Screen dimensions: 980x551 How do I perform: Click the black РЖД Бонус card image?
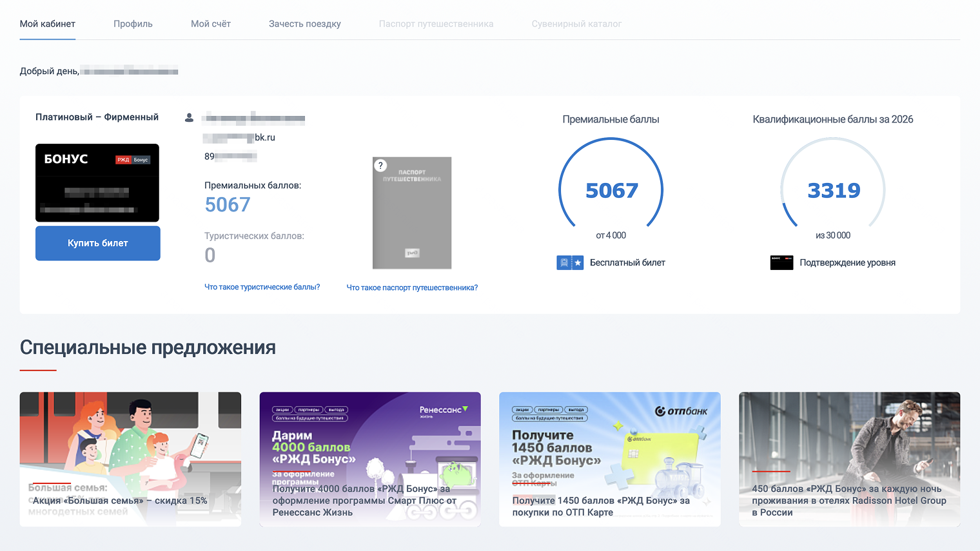click(x=97, y=183)
